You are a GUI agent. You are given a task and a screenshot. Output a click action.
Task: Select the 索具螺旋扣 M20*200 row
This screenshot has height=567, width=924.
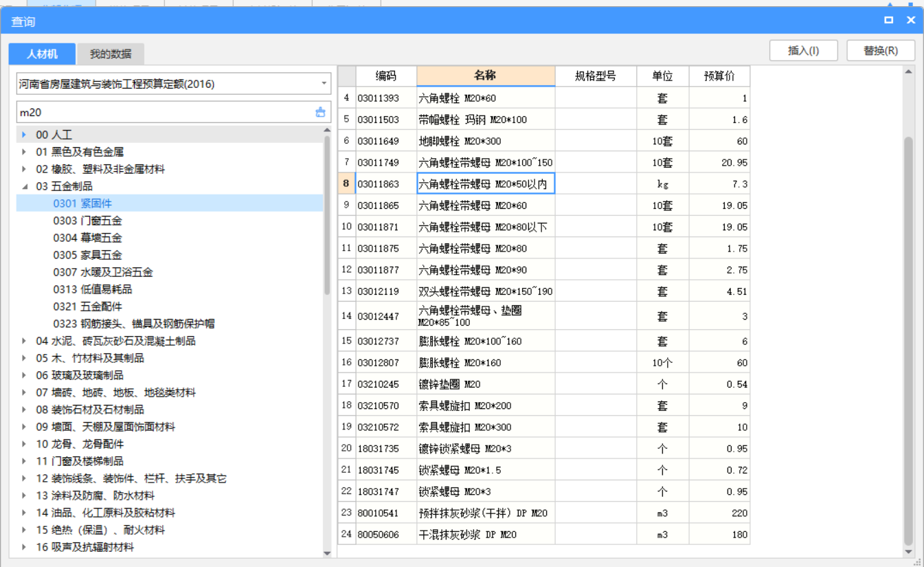coord(543,405)
